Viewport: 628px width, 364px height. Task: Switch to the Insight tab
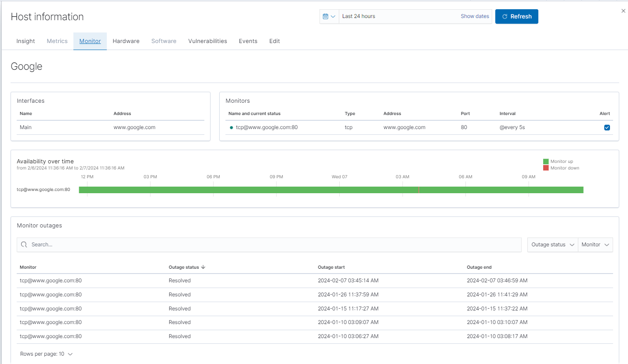[x=25, y=41]
